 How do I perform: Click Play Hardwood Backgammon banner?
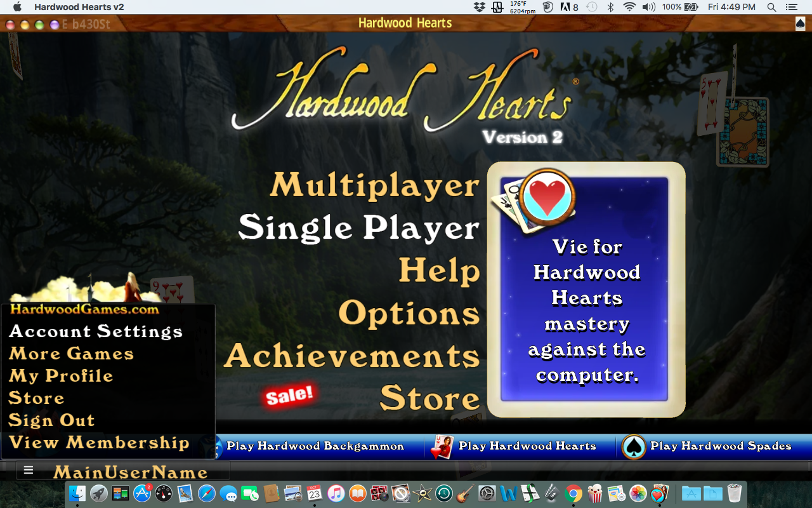(x=315, y=446)
